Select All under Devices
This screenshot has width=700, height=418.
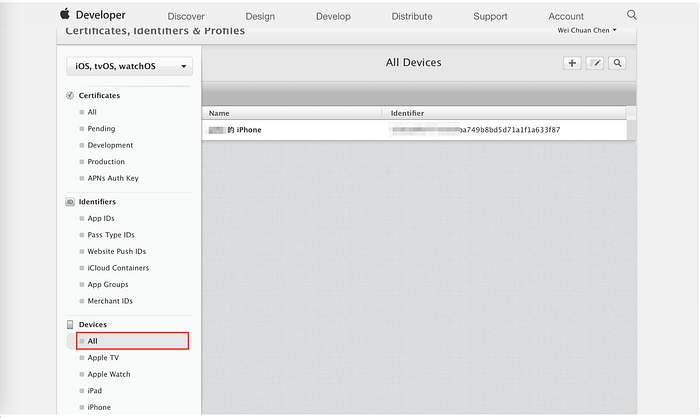pyautogui.click(x=133, y=341)
